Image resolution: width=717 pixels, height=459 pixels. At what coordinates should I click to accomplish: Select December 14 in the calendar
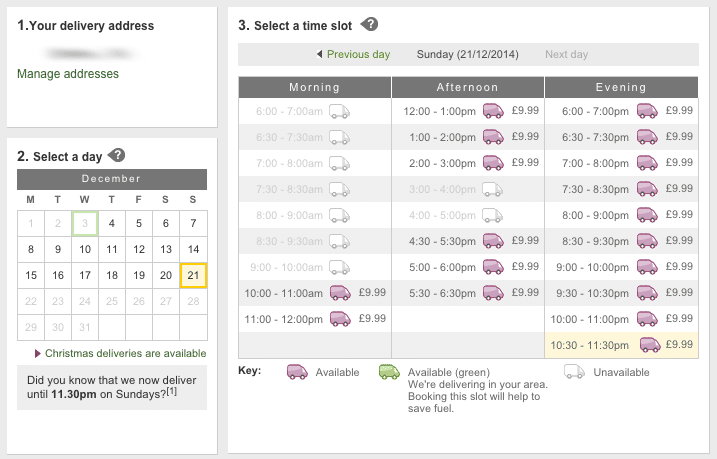(193, 249)
